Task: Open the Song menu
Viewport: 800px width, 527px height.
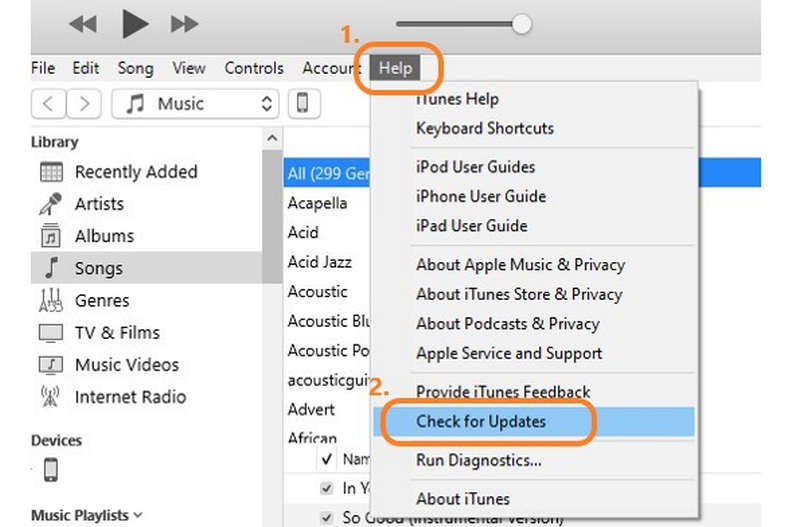Action: coord(135,68)
